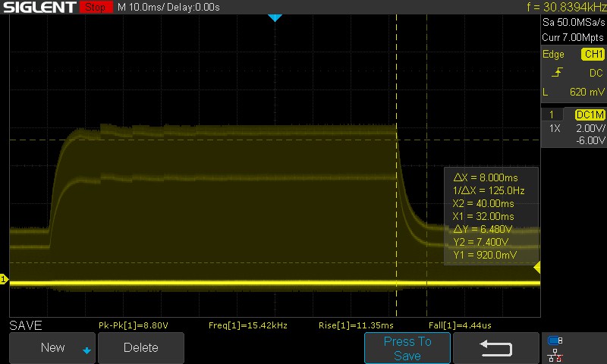Click the channel 1 ground reference marker
607x364 pixels.
coord(4,281)
